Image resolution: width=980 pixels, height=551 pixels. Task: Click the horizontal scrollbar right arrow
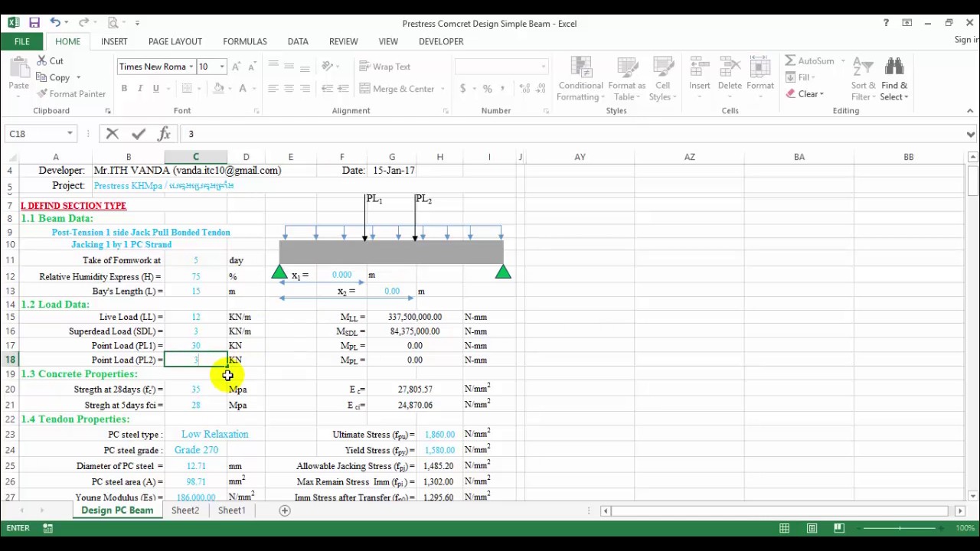coord(959,510)
